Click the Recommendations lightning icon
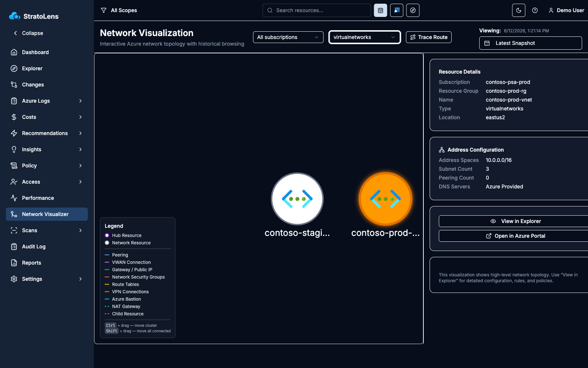 (x=14, y=133)
